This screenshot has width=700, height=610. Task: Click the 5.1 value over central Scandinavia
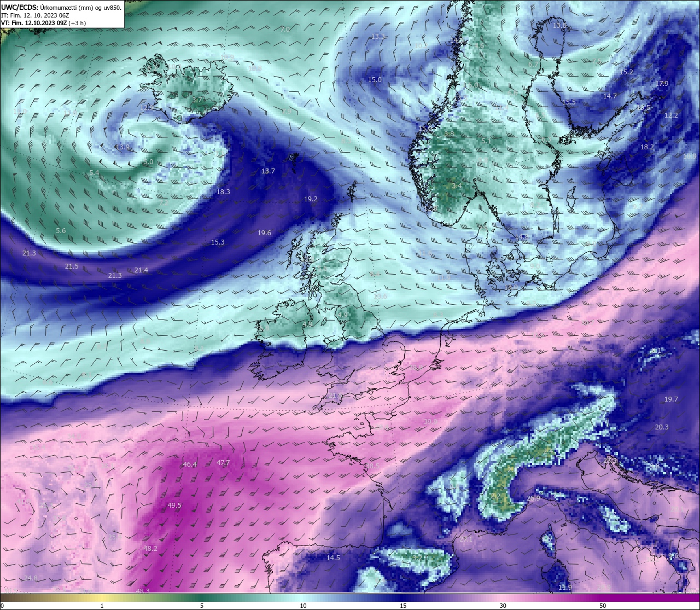pos(486,141)
